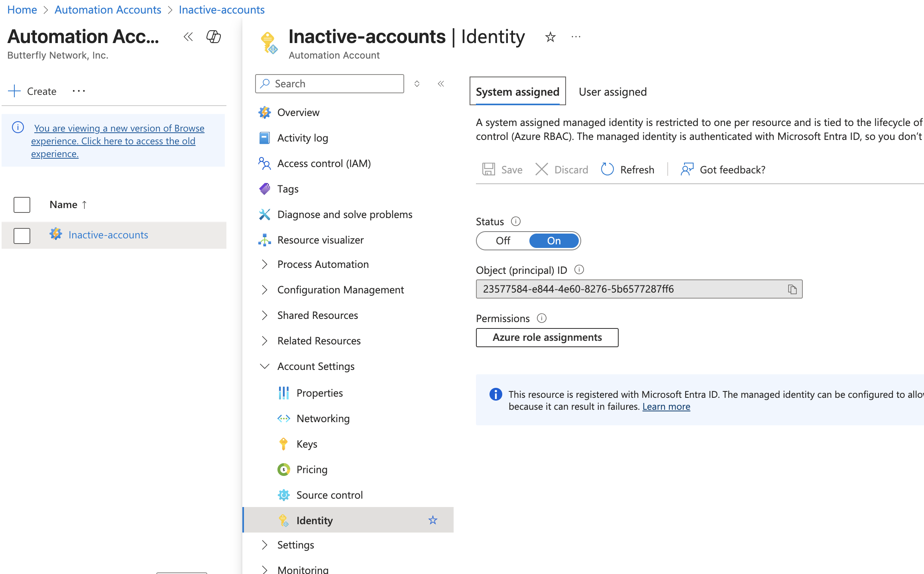Unfavorite Identity using its menu star
The height and width of the screenshot is (574, 924).
(x=433, y=520)
